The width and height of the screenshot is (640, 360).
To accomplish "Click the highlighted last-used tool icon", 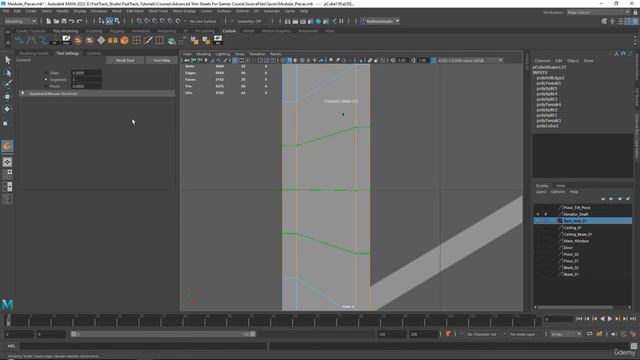I will pos(7,147).
